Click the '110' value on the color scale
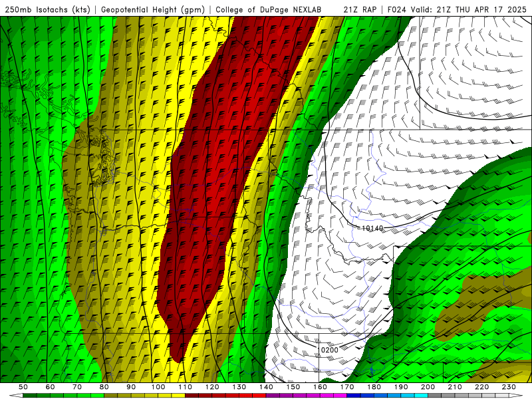Screen dimensions: 532x399 pyautogui.click(x=186, y=387)
